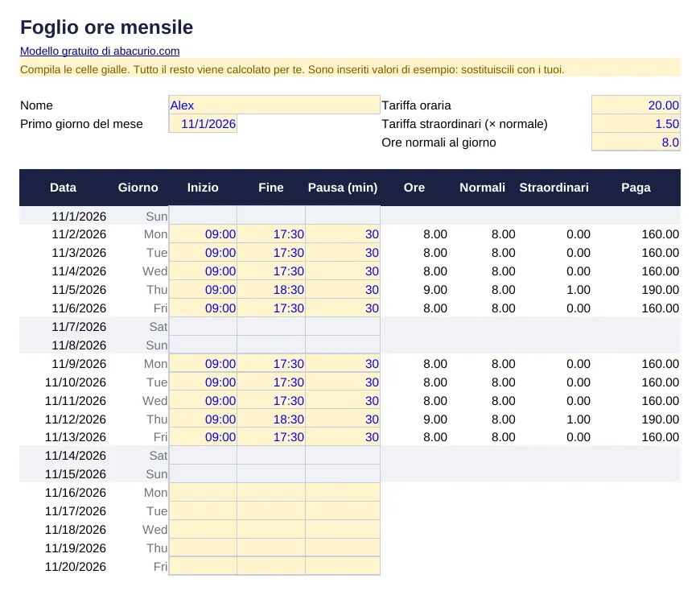The height and width of the screenshot is (595, 700).
Task: Select the empty Fine cell for 11/17/2026
Action: (x=271, y=510)
